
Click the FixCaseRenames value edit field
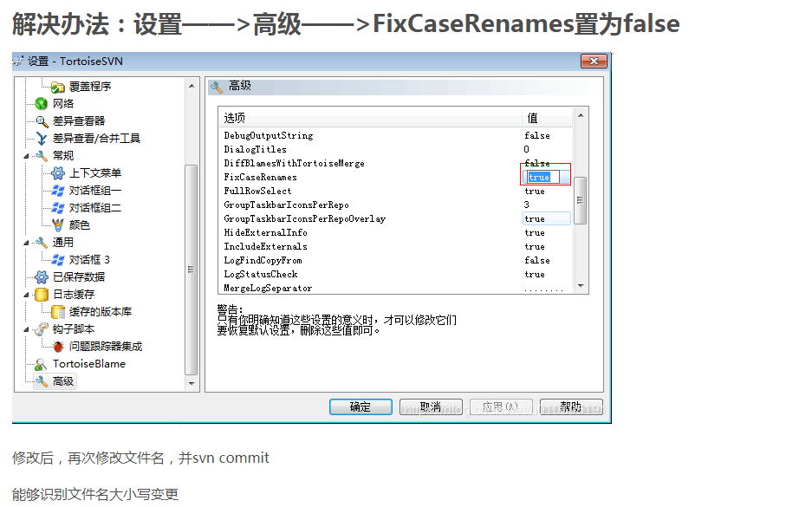point(541,177)
